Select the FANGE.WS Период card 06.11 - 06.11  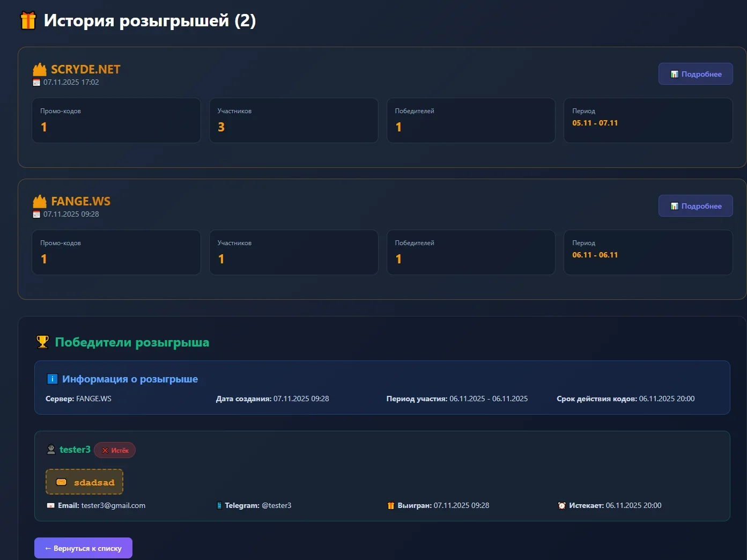coord(648,253)
